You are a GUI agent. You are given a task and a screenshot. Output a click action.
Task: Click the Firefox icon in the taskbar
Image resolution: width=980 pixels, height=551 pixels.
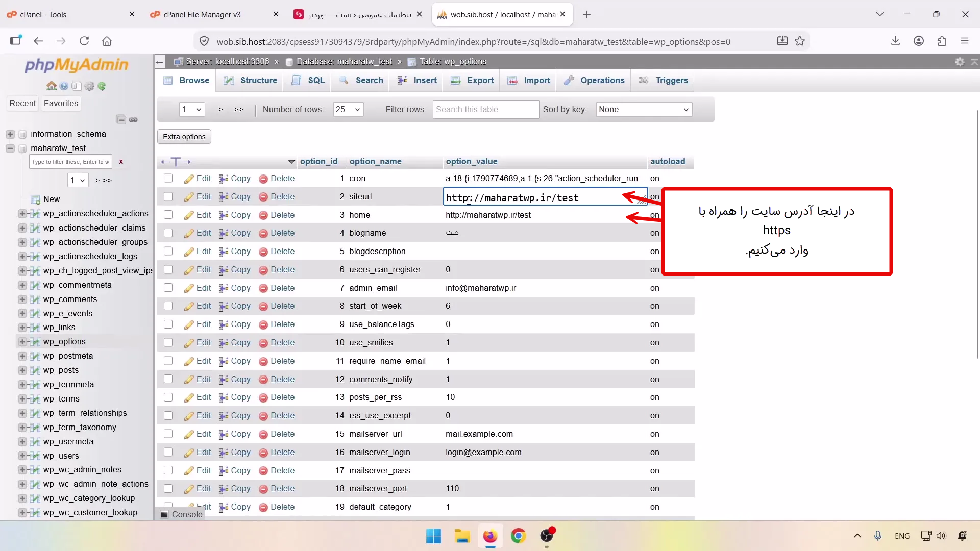tap(490, 536)
